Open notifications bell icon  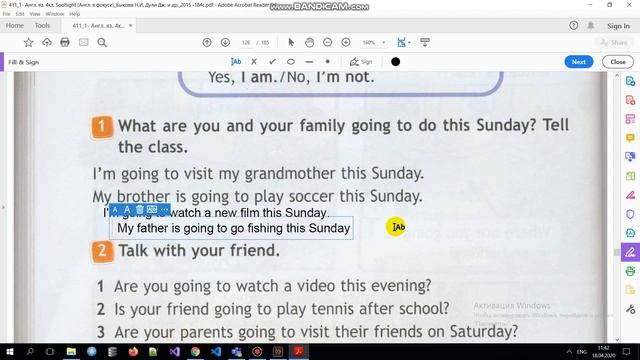click(591, 26)
